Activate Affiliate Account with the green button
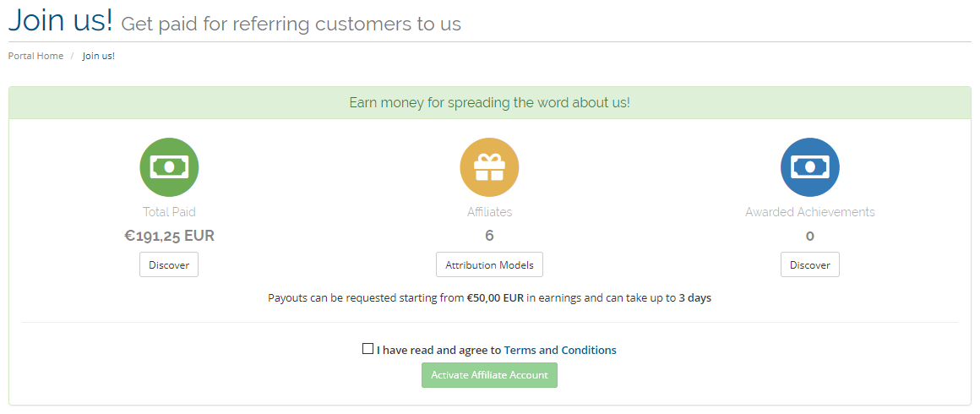The image size is (980, 414). [489, 375]
